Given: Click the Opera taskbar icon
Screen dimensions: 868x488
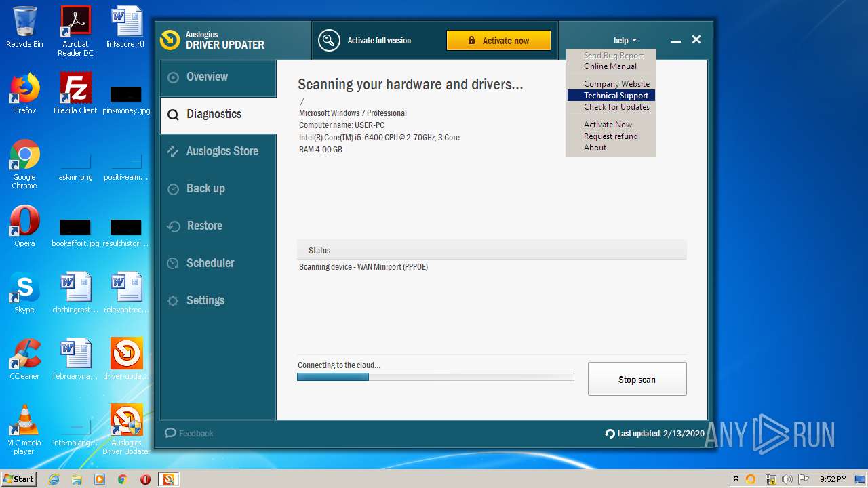Looking at the screenshot, I should coord(145,479).
